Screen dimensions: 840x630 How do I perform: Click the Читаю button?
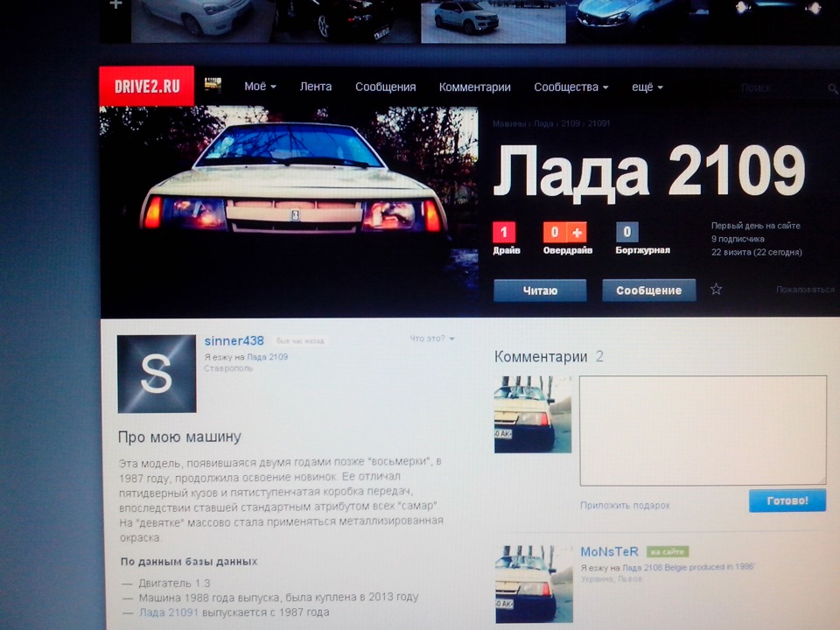tap(540, 290)
